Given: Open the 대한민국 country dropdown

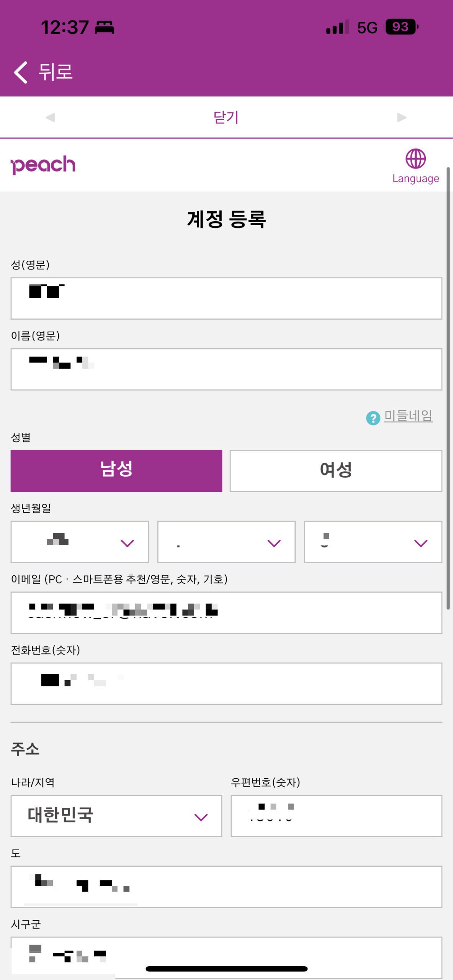Looking at the screenshot, I should (116, 816).
